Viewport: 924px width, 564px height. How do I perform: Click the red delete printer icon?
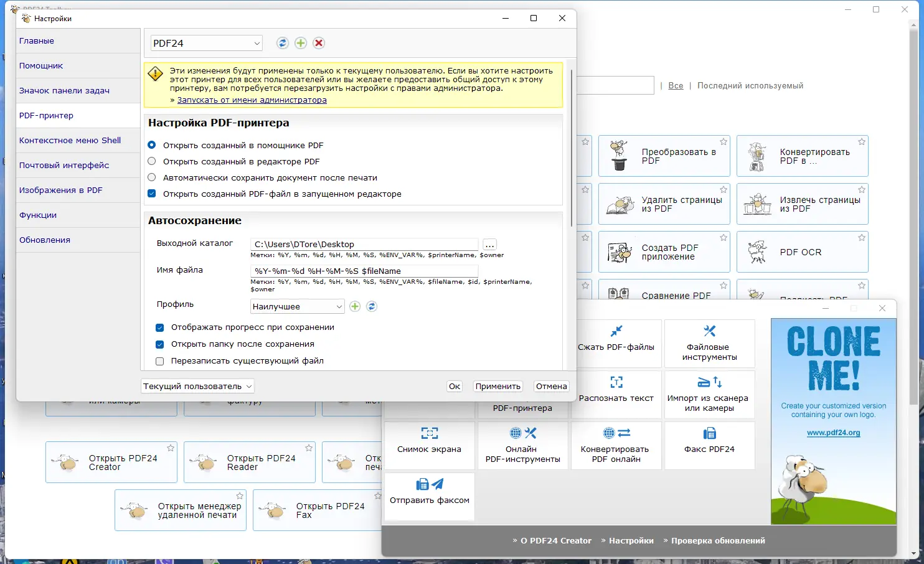[x=319, y=43]
